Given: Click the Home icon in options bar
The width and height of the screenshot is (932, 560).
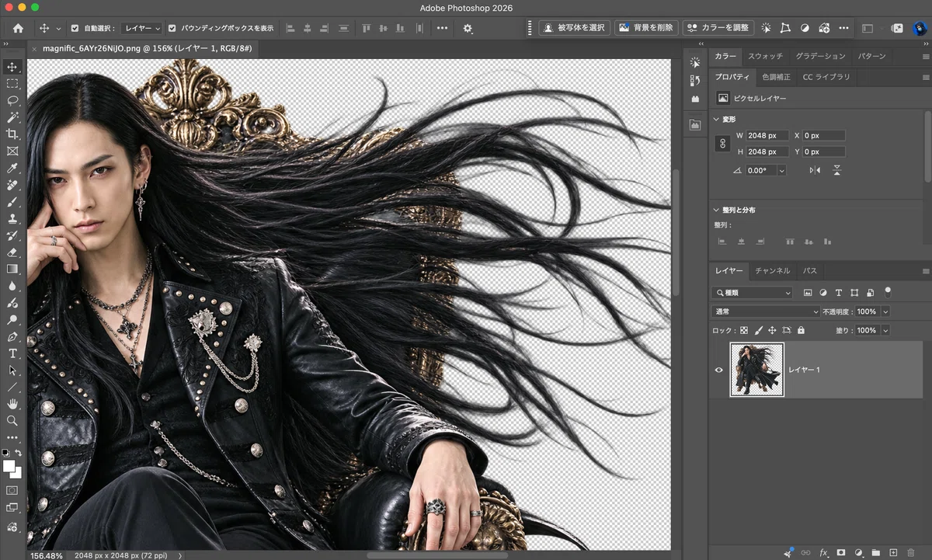Looking at the screenshot, I should [x=18, y=28].
